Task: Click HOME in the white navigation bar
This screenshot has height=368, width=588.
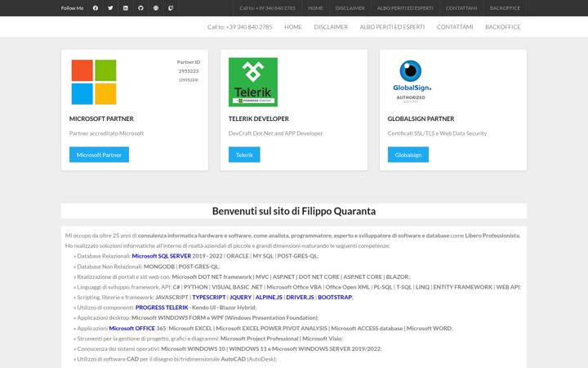Action: click(293, 27)
